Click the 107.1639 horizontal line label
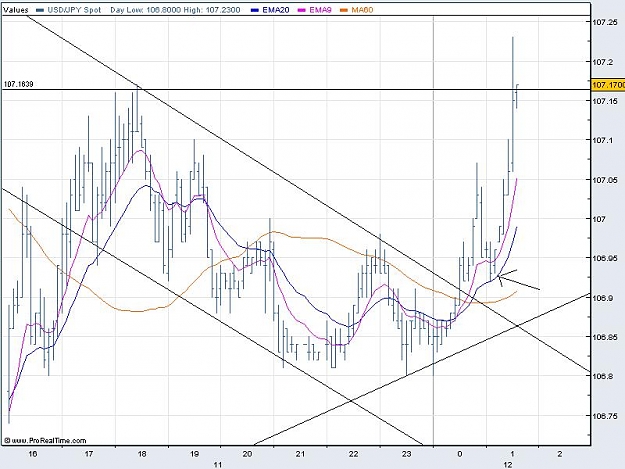Image resolution: width=625 pixels, height=469 pixels. 18,84
